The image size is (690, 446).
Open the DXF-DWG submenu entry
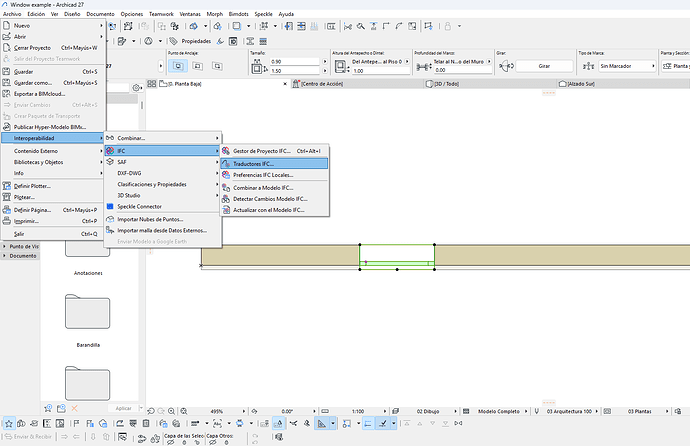(162, 173)
